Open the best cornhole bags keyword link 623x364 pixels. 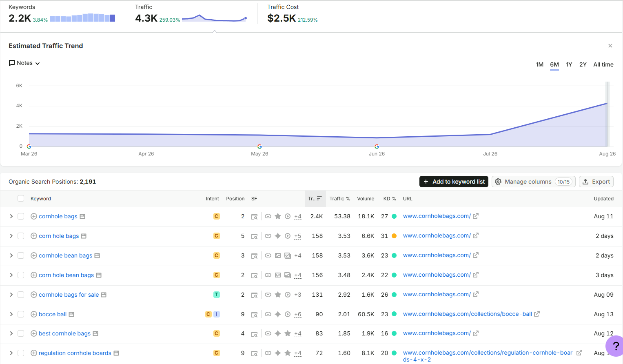click(64, 333)
